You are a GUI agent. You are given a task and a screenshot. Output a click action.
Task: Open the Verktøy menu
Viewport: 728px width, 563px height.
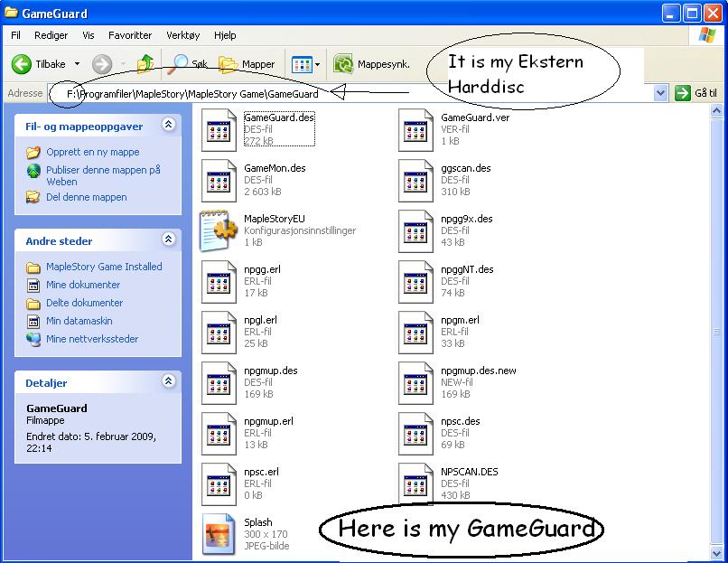[183, 35]
